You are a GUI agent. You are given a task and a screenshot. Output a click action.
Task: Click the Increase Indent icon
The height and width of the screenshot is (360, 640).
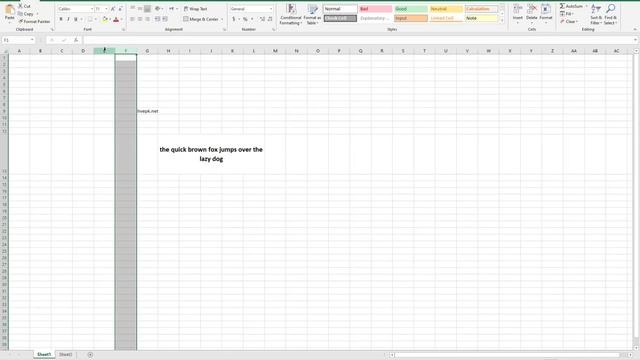[x=165, y=19]
